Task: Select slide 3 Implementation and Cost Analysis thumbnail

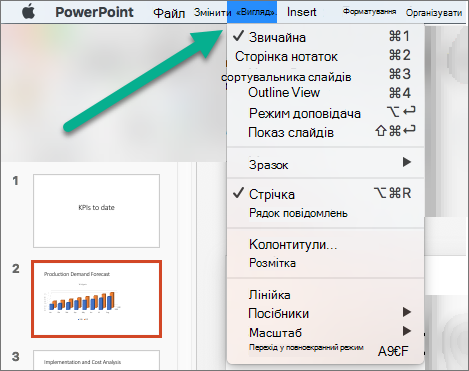Action: click(96, 360)
